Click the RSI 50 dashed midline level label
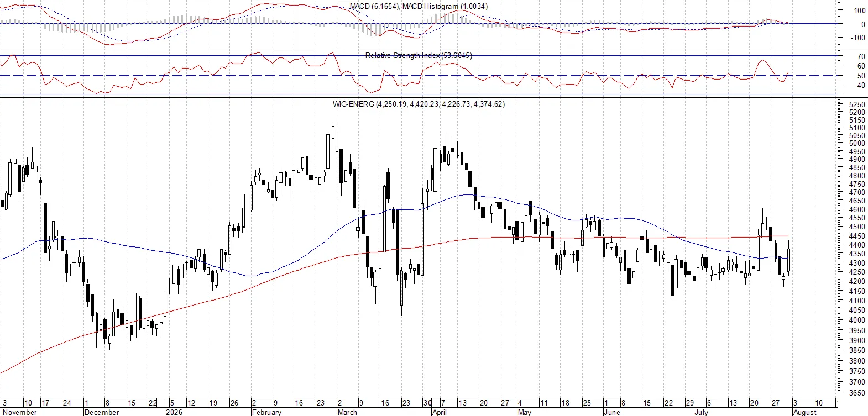 [861, 76]
